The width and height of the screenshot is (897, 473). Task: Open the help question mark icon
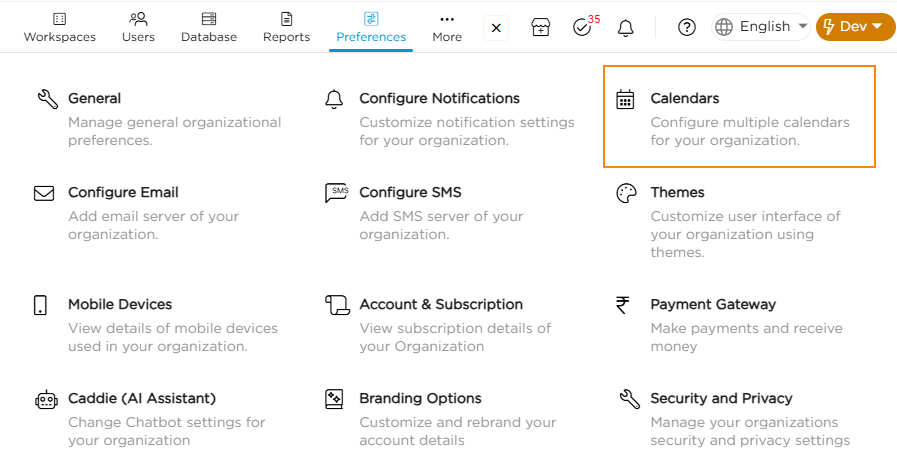coord(687,28)
